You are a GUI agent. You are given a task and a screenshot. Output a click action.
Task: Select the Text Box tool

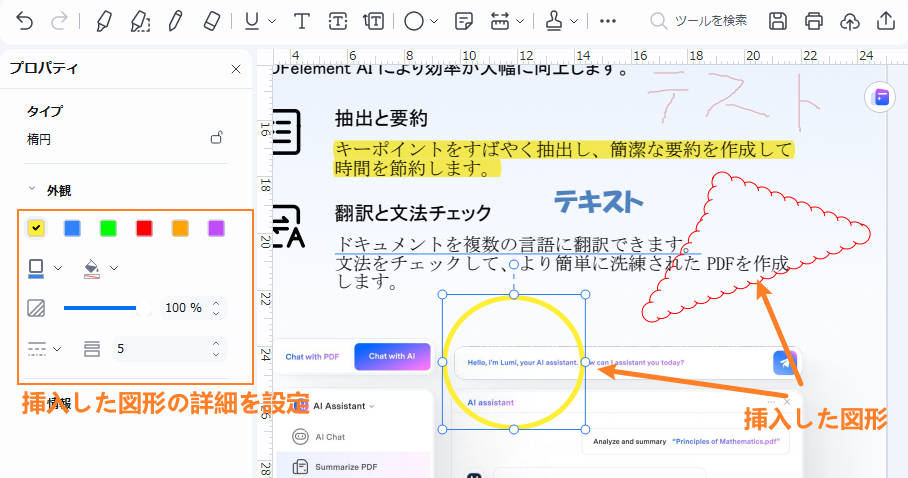pyautogui.click(x=338, y=21)
